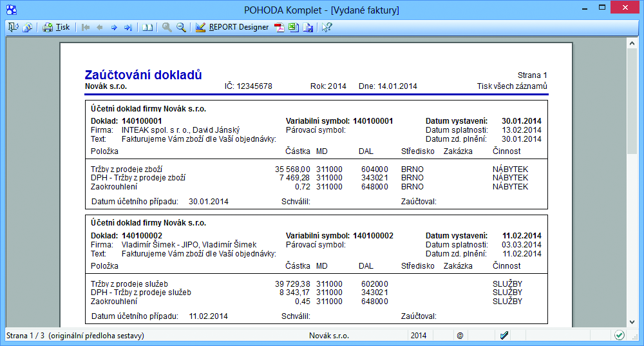Image resolution: width=644 pixels, height=346 pixels.
Task: Click the amount 8 343,17
Action: coord(294,293)
